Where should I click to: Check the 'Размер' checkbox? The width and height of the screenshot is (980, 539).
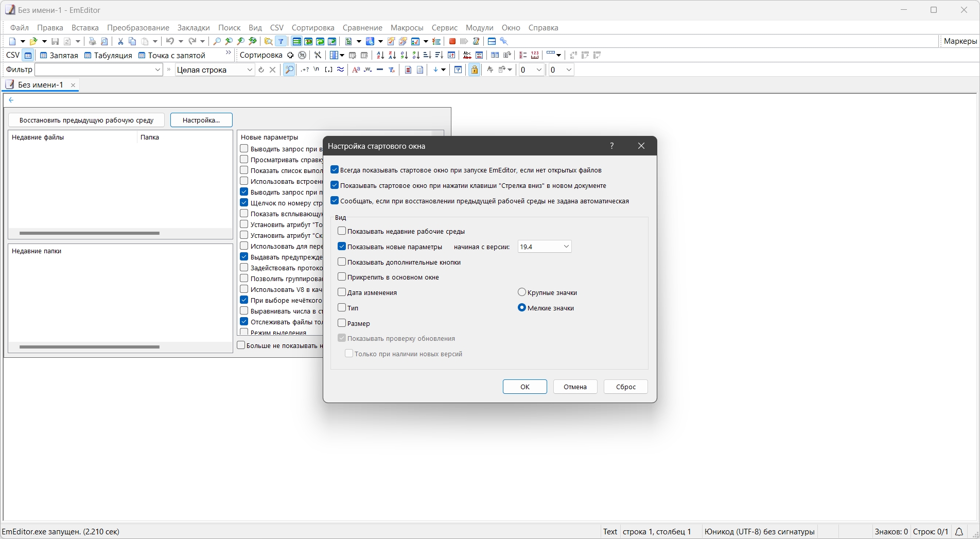342,323
